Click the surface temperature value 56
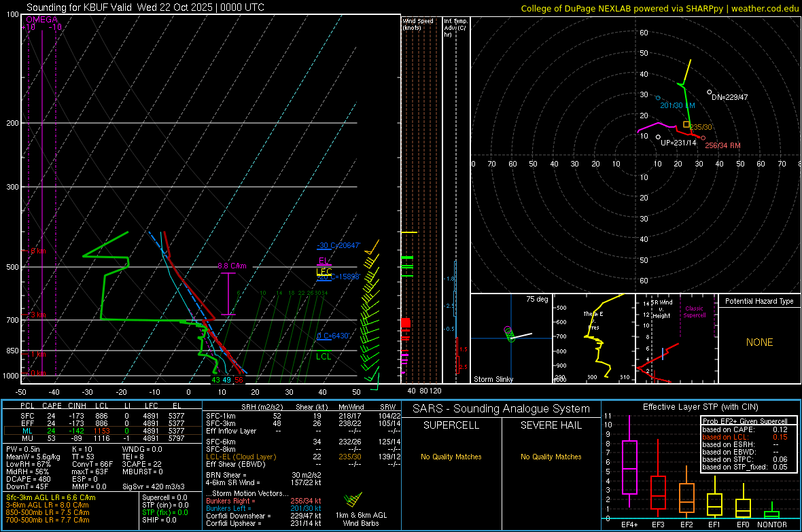 click(x=239, y=380)
